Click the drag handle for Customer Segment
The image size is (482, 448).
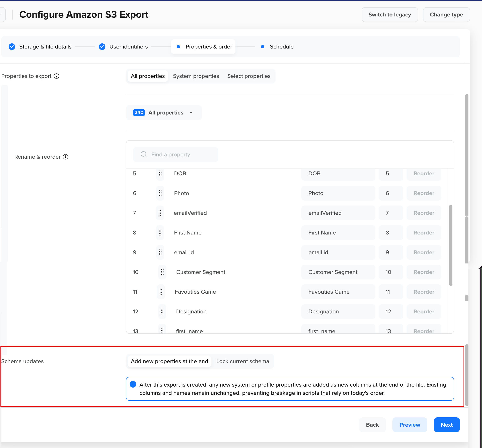click(x=162, y=272)
